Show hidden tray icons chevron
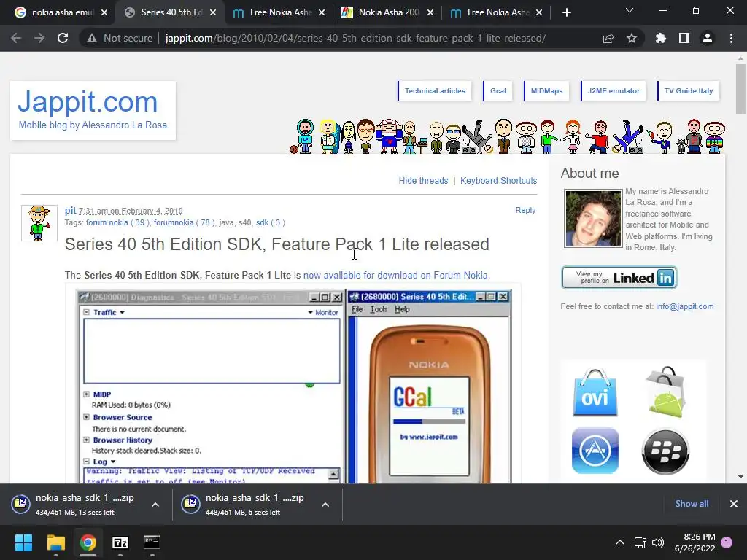Screen dimensions: 747x560 (x=620, y=542)
